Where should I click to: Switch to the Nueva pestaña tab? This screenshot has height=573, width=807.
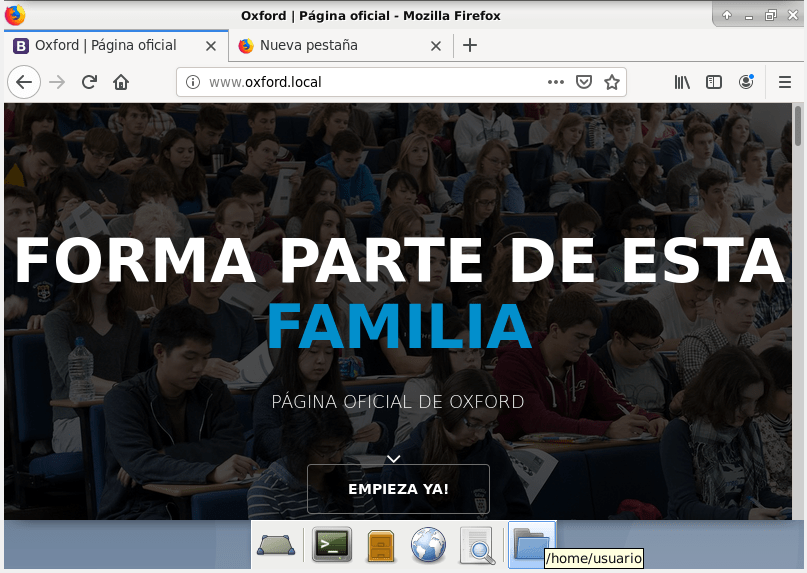pos(330,45)
